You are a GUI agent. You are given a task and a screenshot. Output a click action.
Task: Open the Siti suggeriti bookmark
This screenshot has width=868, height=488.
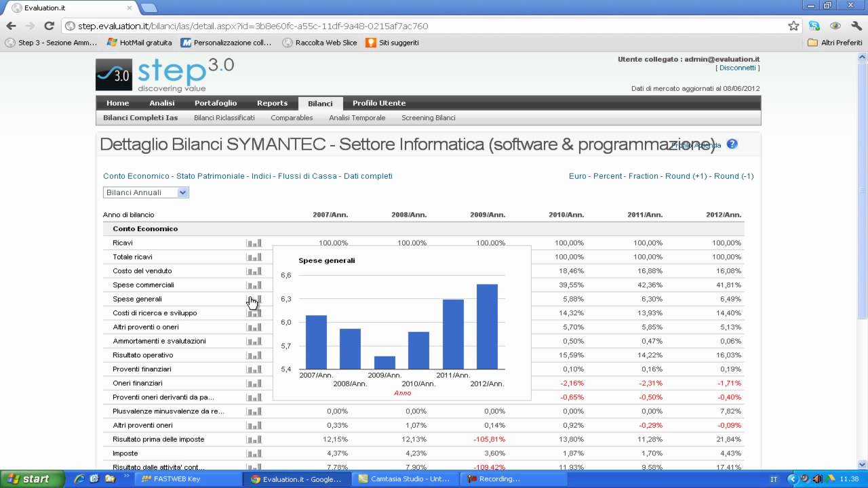click(392, 43)
